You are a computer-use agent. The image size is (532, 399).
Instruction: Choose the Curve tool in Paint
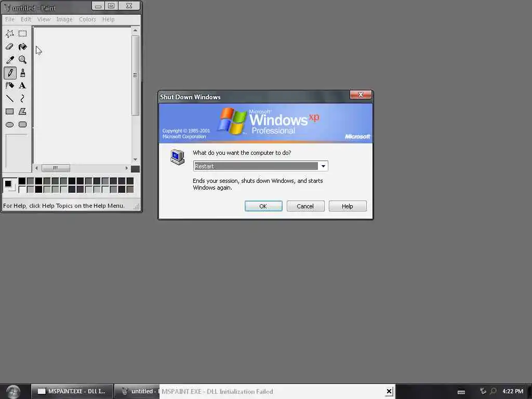coord(22,98)
